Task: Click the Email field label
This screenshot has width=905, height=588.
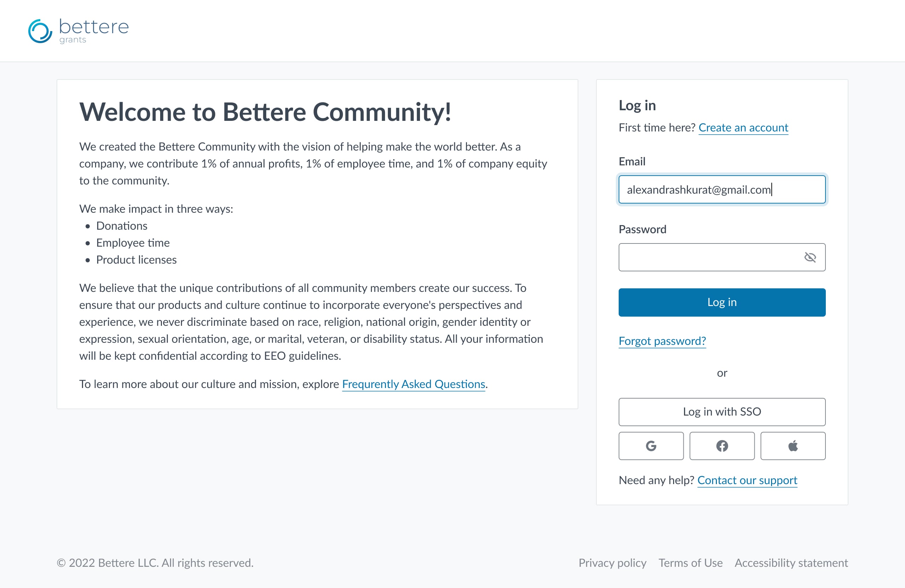Action: 632,161
